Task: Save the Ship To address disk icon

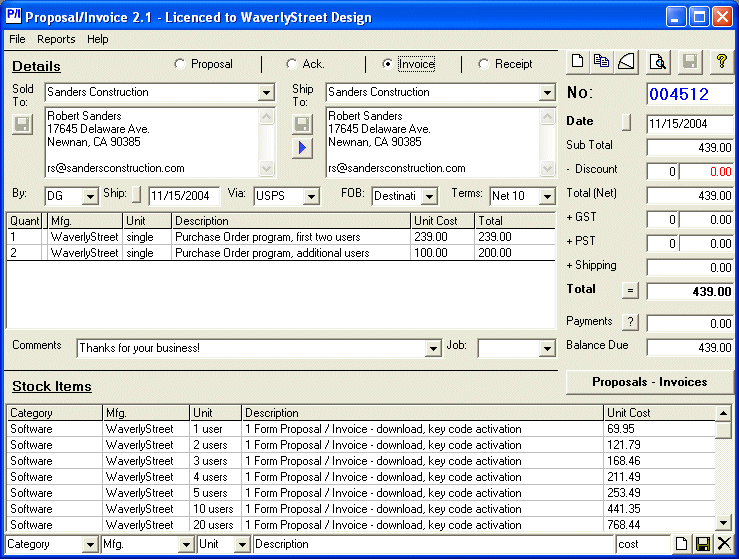Action: 302,124
